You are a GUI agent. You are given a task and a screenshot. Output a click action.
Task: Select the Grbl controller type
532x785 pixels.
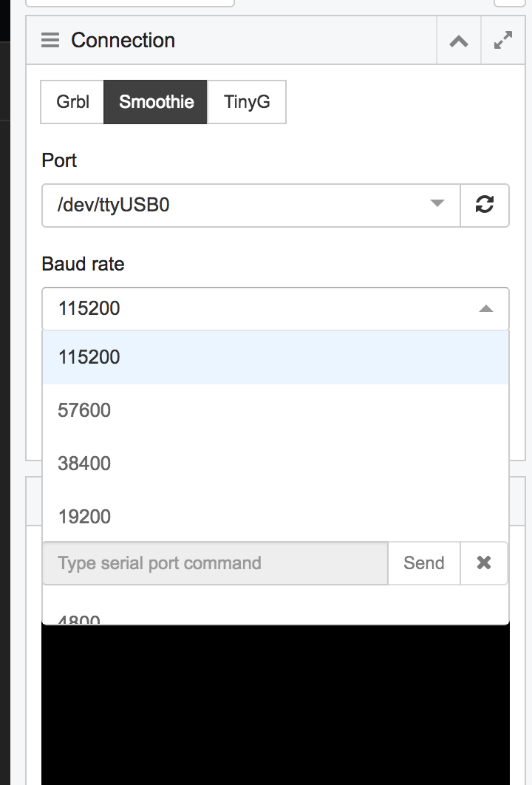[x=72, y=101]
